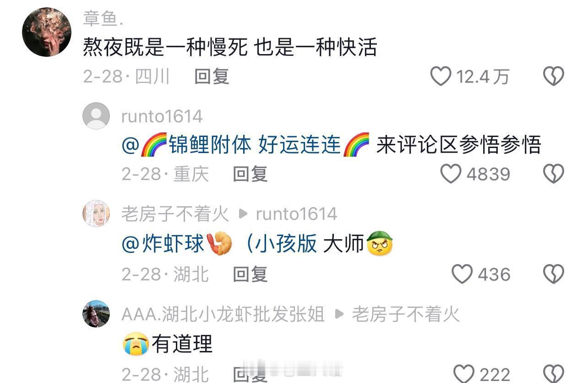Reply to runto1614's comment from 重庆
Image resolution: width=588 pixels, height=383 pixels.
point(250,174)
